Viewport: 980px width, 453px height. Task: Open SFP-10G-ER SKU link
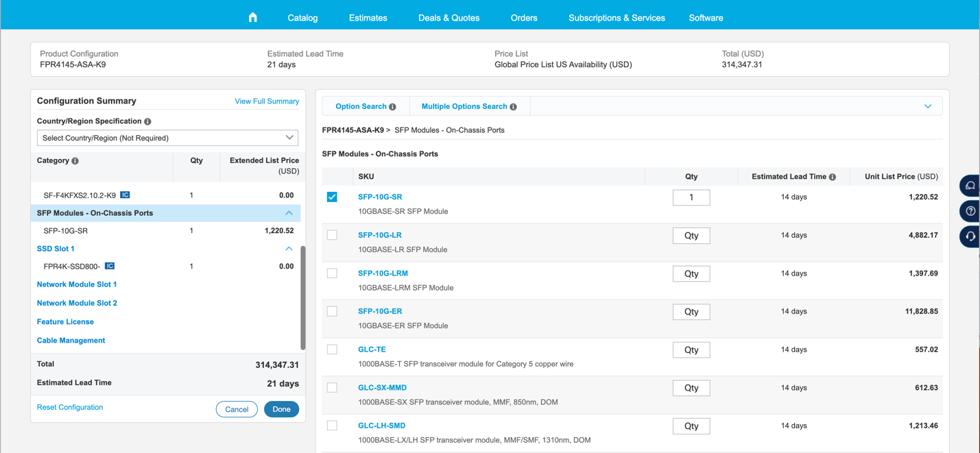point(380,311)
